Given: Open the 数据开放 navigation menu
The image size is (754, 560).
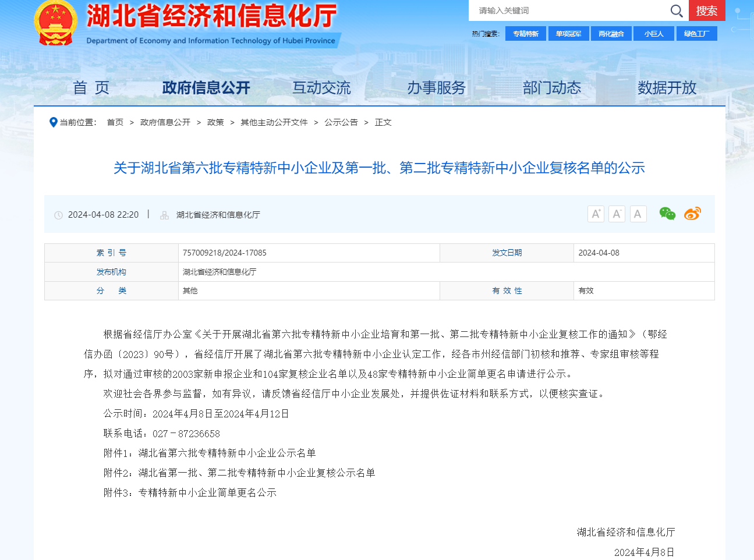Looking at the screenshot, I should point(667,88).
